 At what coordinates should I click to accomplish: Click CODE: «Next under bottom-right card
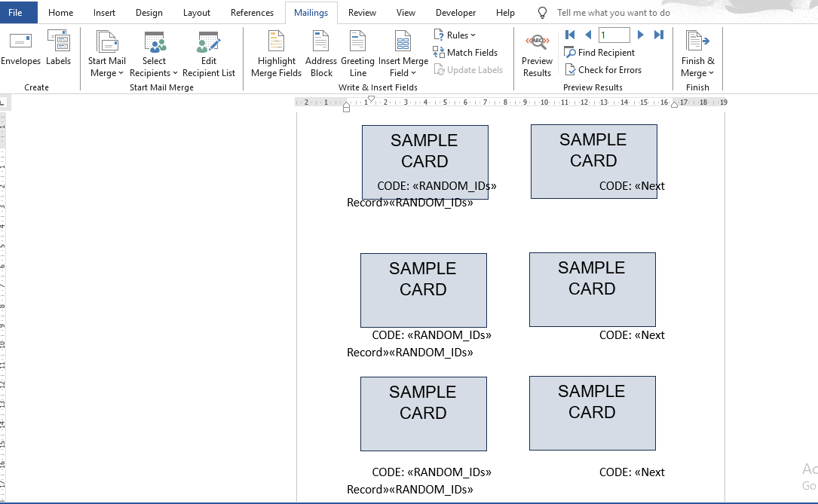pos(632,472)
